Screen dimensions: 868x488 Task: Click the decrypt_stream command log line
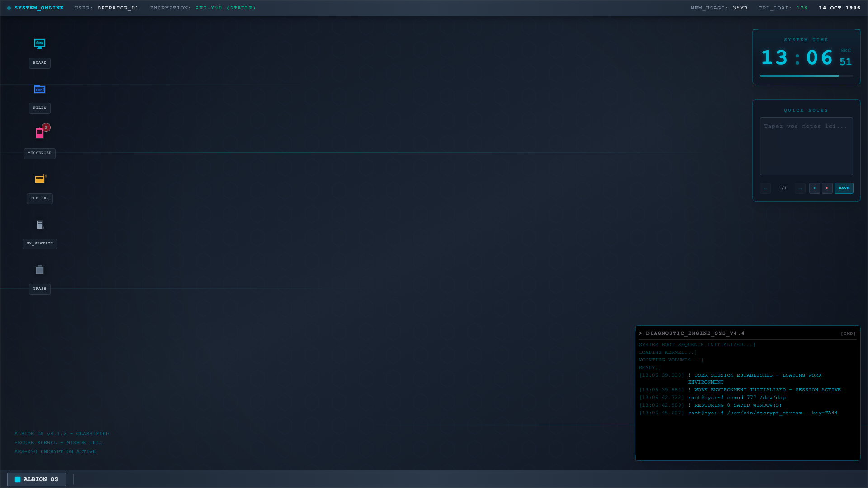(762, 413)
